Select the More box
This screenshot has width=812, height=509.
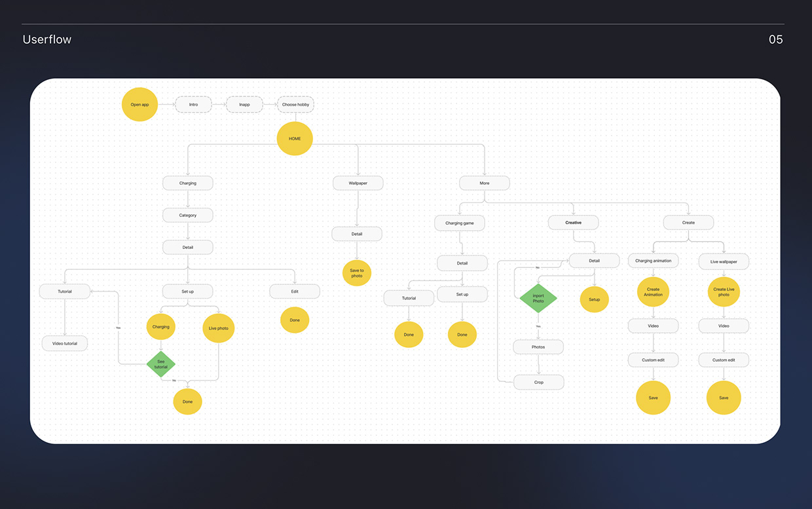coord(485,183)
